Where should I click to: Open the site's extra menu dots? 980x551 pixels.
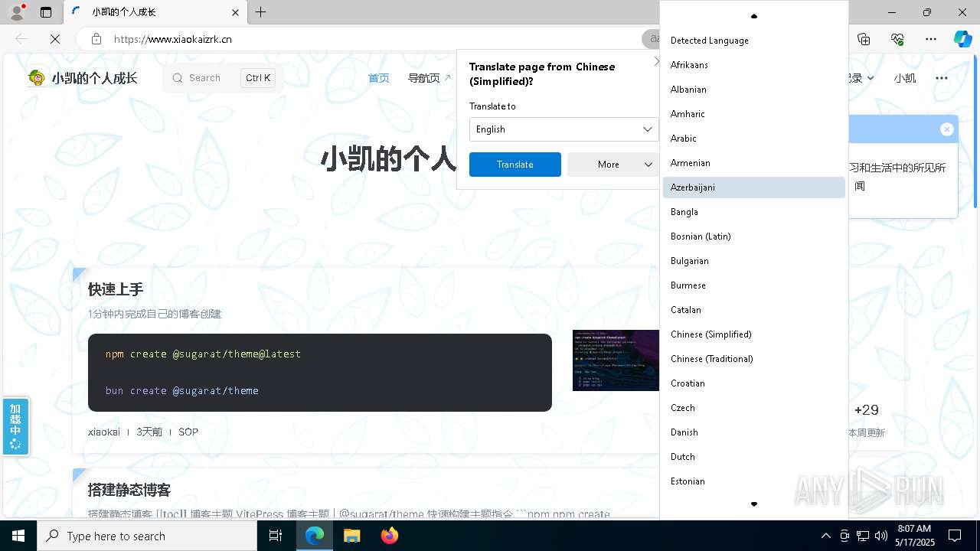942,78
